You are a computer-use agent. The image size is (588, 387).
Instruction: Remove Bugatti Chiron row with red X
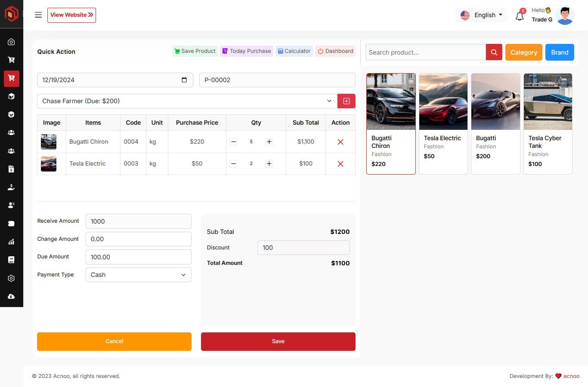(340, 142)
